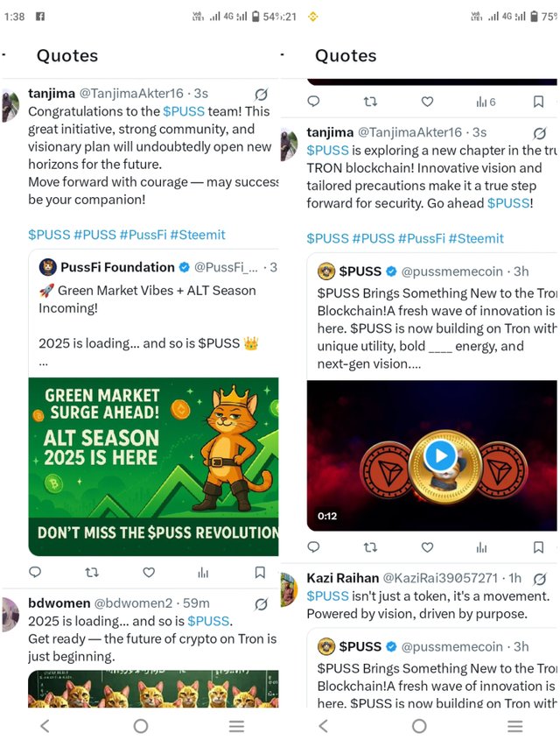Open the #PussFi hashtag in right post
The image size is (560, 747).
click(422, 238)
